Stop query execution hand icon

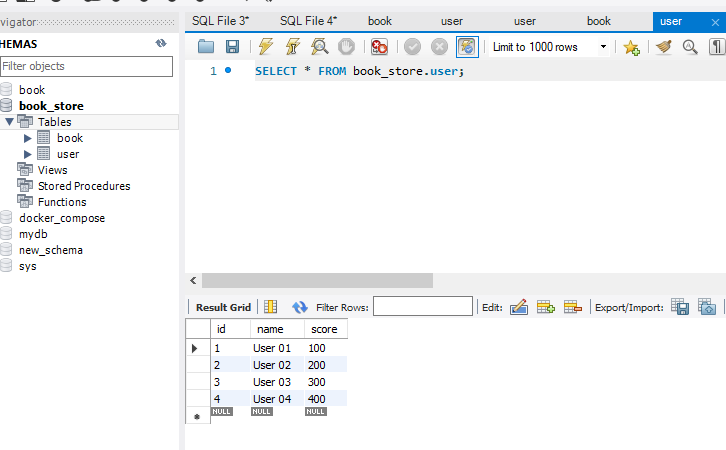[x=346, y=47]
